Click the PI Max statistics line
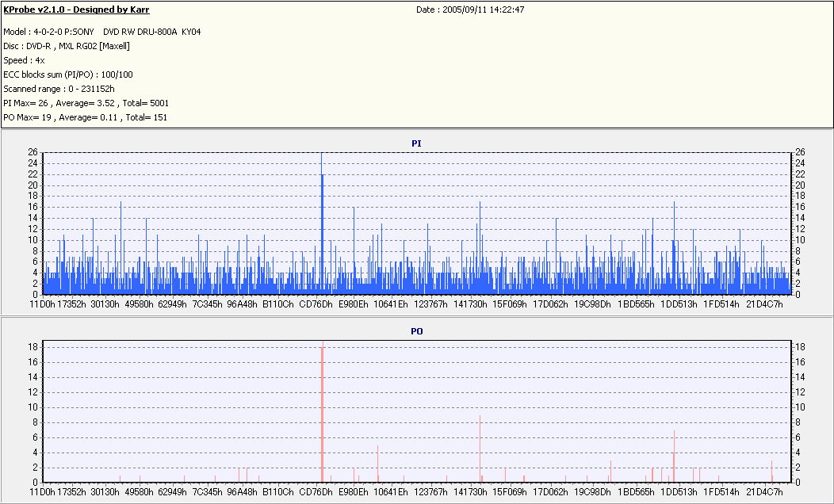834x504 pixels. [x=86, y=103]
